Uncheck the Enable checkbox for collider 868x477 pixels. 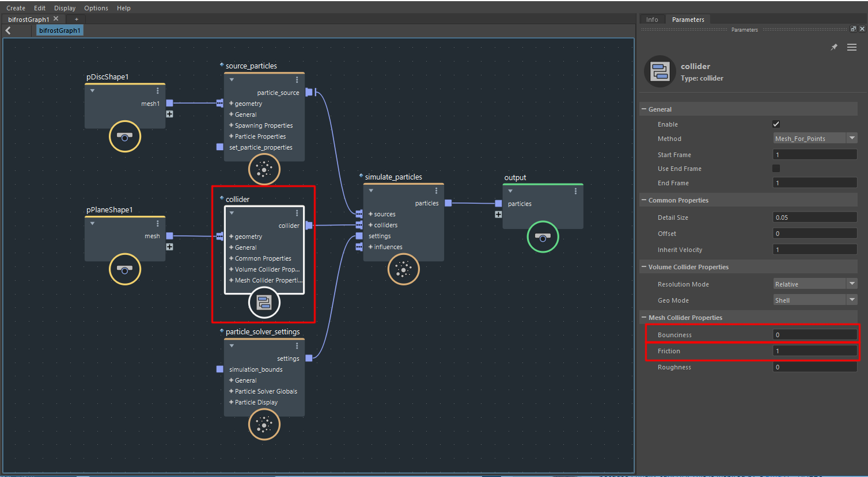776,124
